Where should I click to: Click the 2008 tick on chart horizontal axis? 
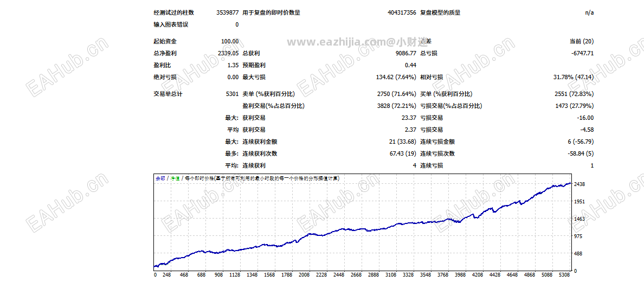click(304, 275)
